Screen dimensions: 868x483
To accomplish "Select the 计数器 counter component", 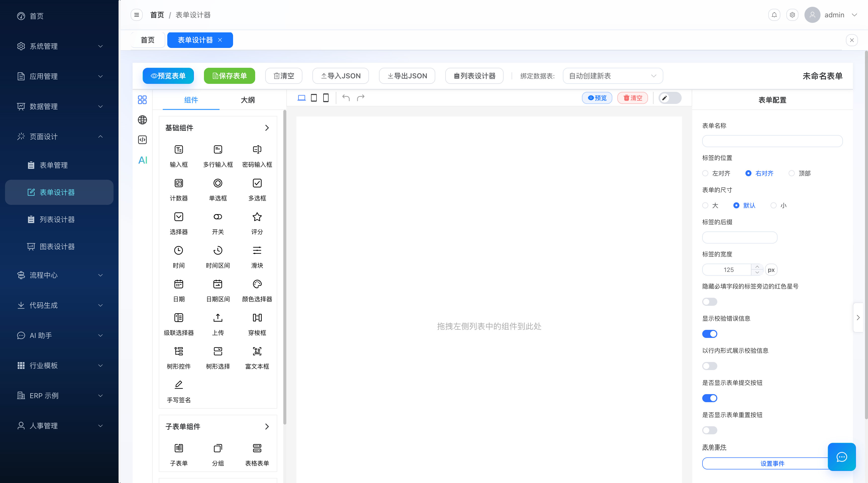I will point(179,190).
